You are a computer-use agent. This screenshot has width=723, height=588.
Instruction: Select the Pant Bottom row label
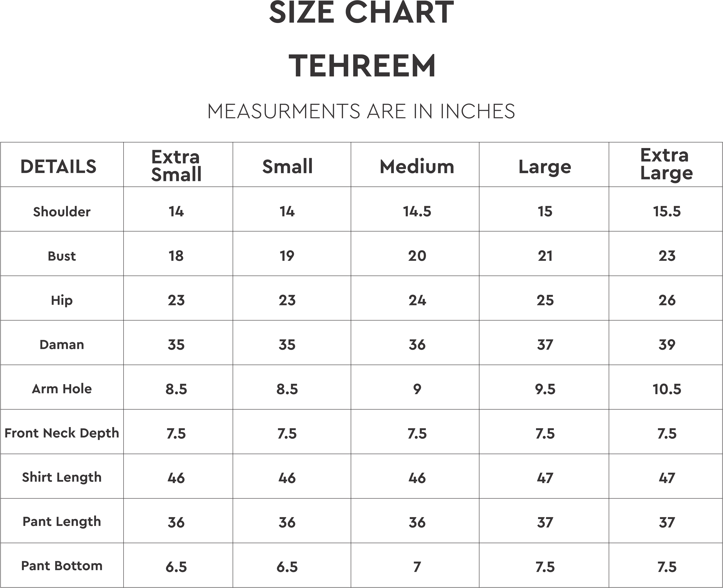pyautogui.click(x=62, y=566)
